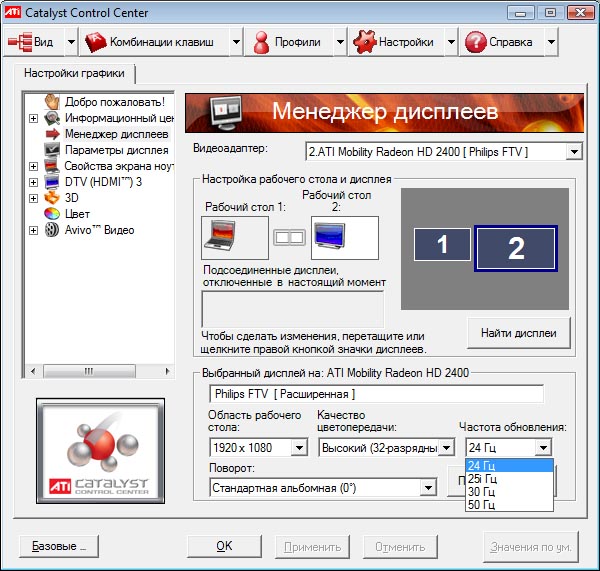600x571 pixels.
Task: Click the Параметры дисплея monitor icon
Action: pos(52,150)
